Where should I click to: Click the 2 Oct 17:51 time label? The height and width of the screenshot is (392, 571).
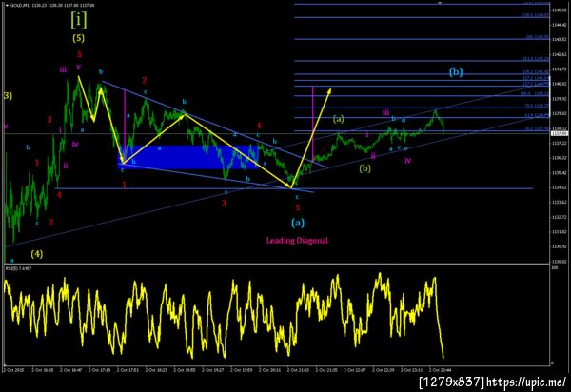coord(128,370)
